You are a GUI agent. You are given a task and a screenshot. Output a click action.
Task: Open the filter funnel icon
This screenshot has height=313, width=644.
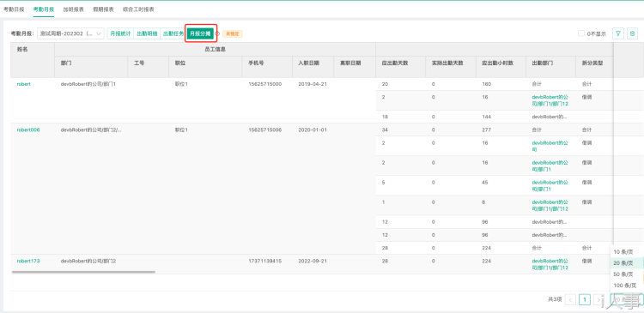point(618,33)
